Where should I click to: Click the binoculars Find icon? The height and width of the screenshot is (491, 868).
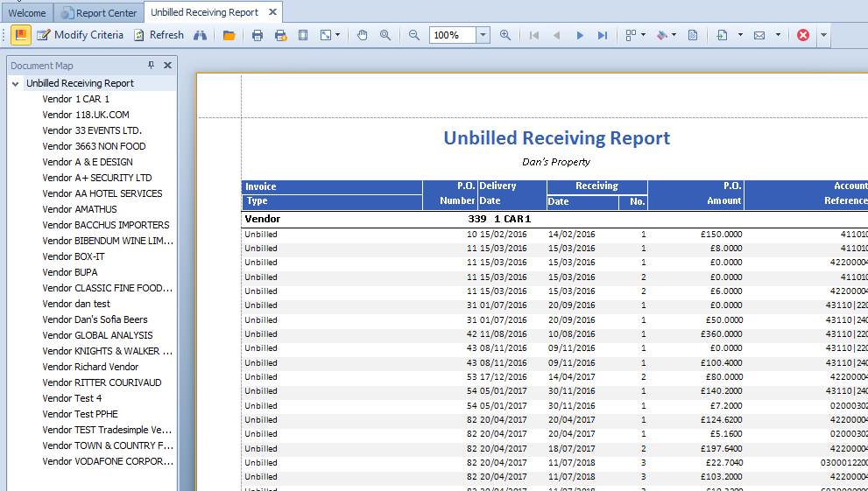click(x=201, y=35)
